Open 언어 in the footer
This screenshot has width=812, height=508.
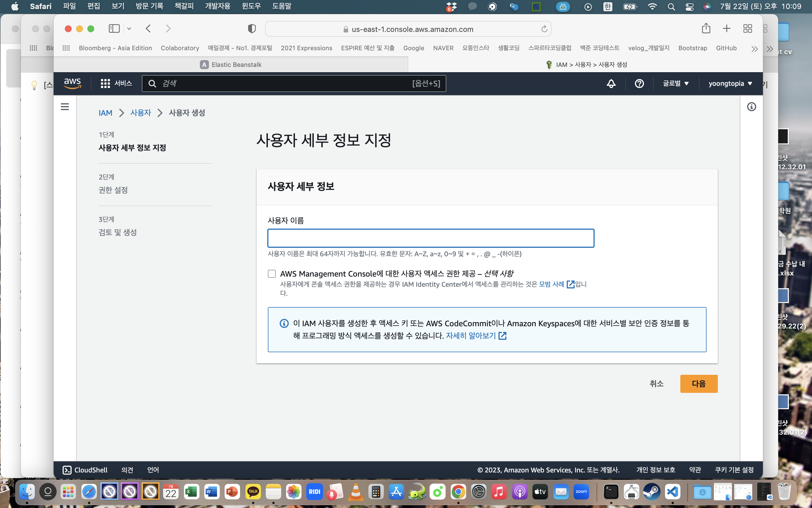tap(153, 470)
